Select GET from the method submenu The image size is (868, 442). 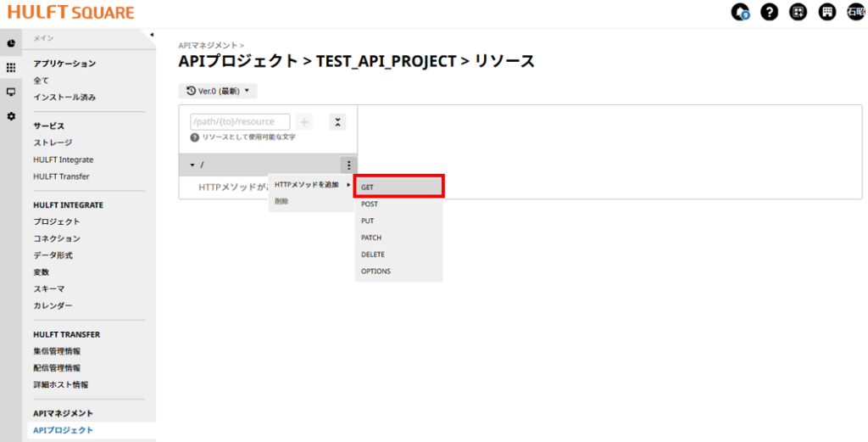tap(398, 187)
